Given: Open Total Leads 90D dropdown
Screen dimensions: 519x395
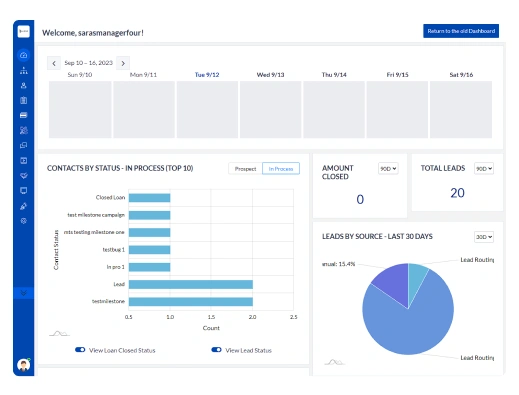Looking at the screenshot, I should (x=484, y=169).
